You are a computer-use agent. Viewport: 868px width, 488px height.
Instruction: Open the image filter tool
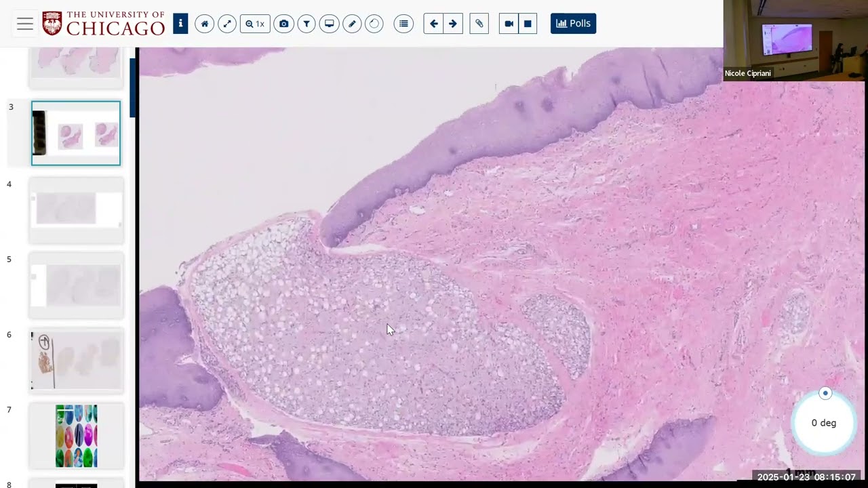[x=307, y=24]
